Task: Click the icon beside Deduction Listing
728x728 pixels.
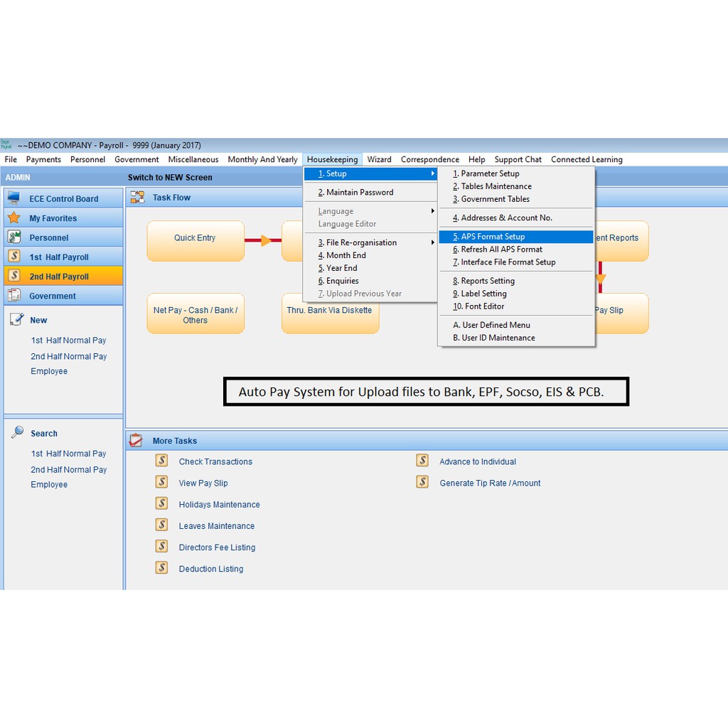Action: (161, 567)
